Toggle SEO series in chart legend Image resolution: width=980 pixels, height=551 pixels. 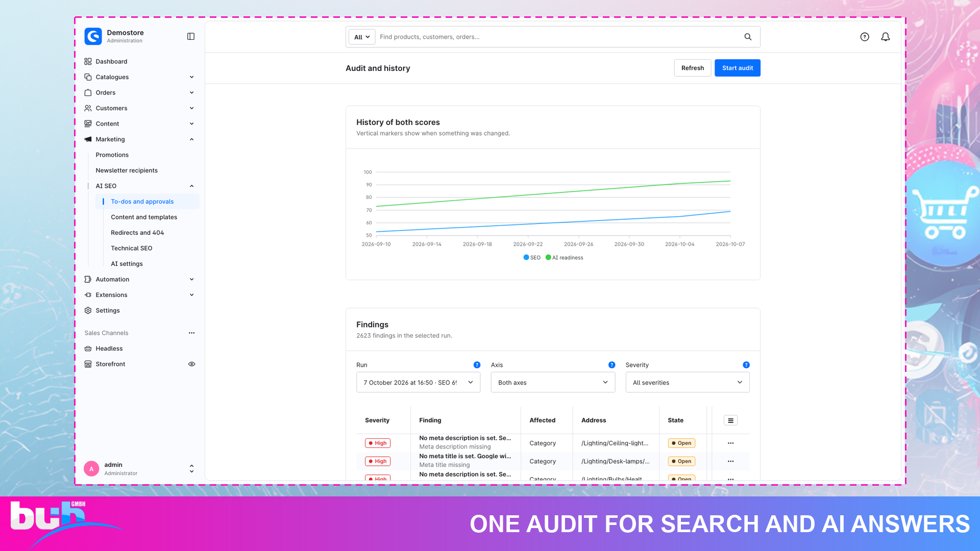[x=532, y=258]
